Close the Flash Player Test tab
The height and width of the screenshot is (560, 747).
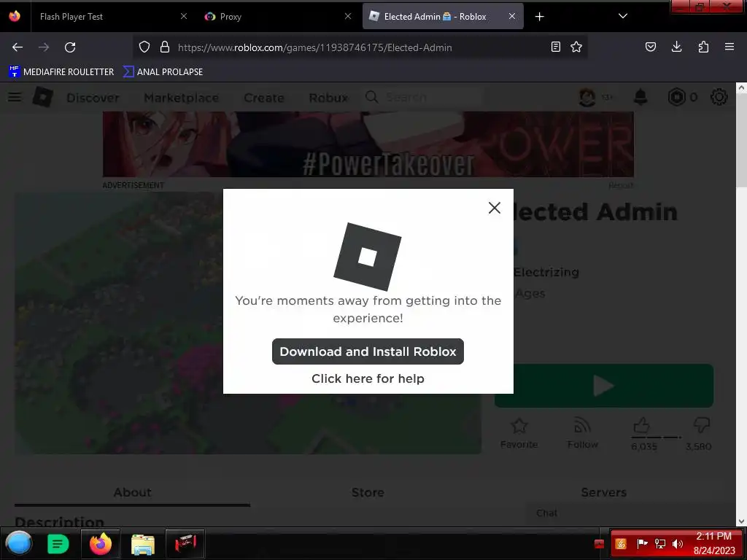click(184, 16)
